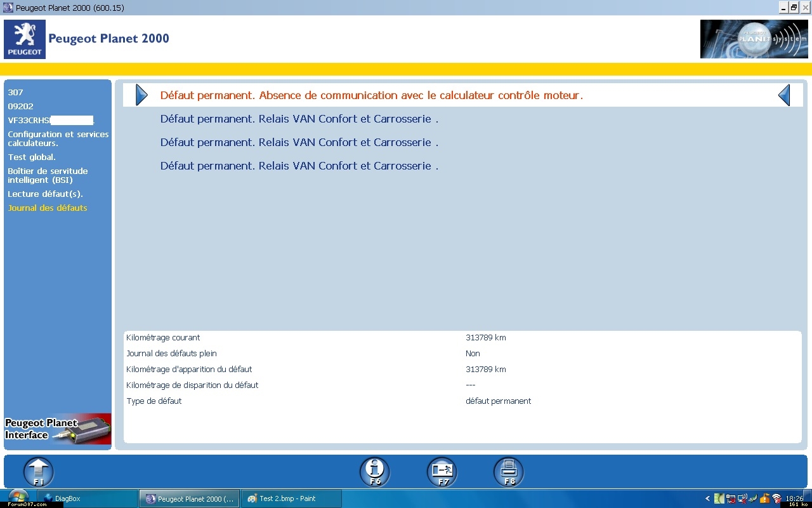The image size is (812, 508).
Task: Click the Peugeot Planet 2000 header title
Action: 108,38
